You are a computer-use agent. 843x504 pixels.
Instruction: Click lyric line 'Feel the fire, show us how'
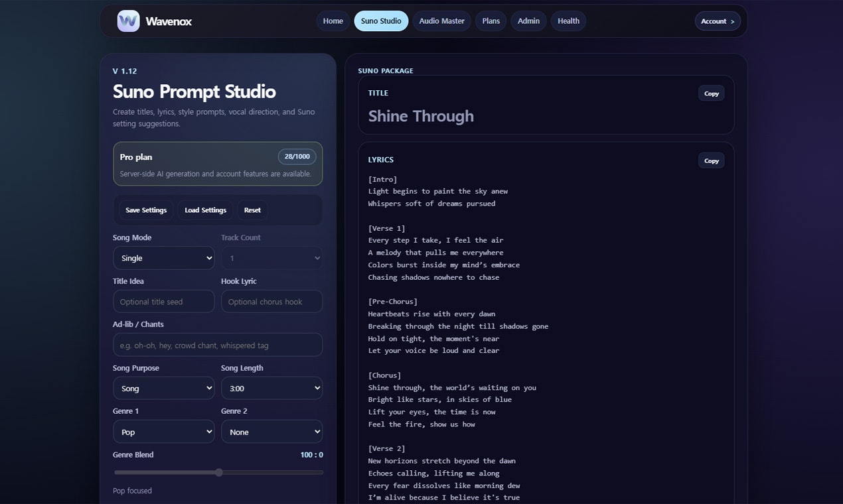tap(421, 424)
